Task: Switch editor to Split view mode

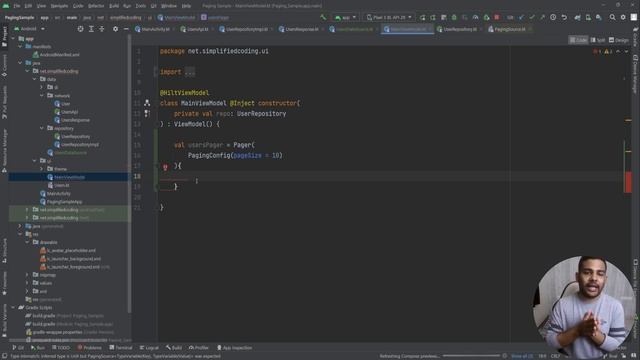Action: (598, 40)
